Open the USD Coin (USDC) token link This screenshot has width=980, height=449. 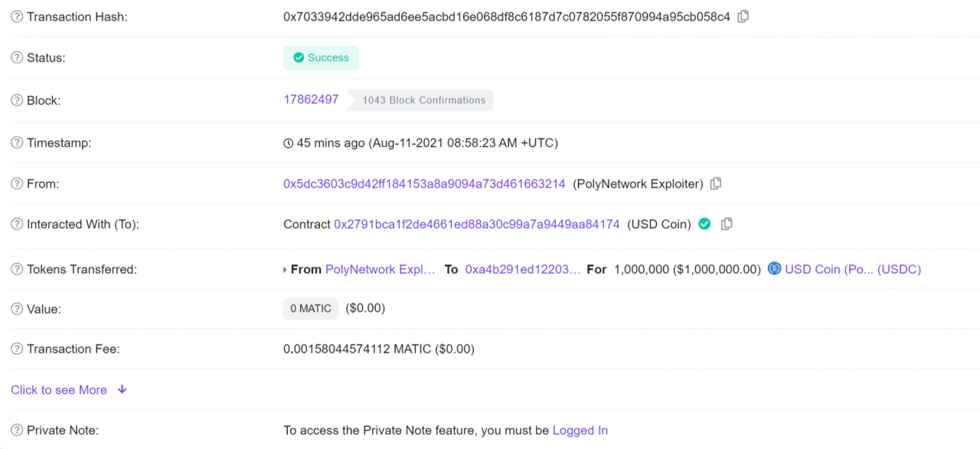pyautogui.click(x=853, y=269)
